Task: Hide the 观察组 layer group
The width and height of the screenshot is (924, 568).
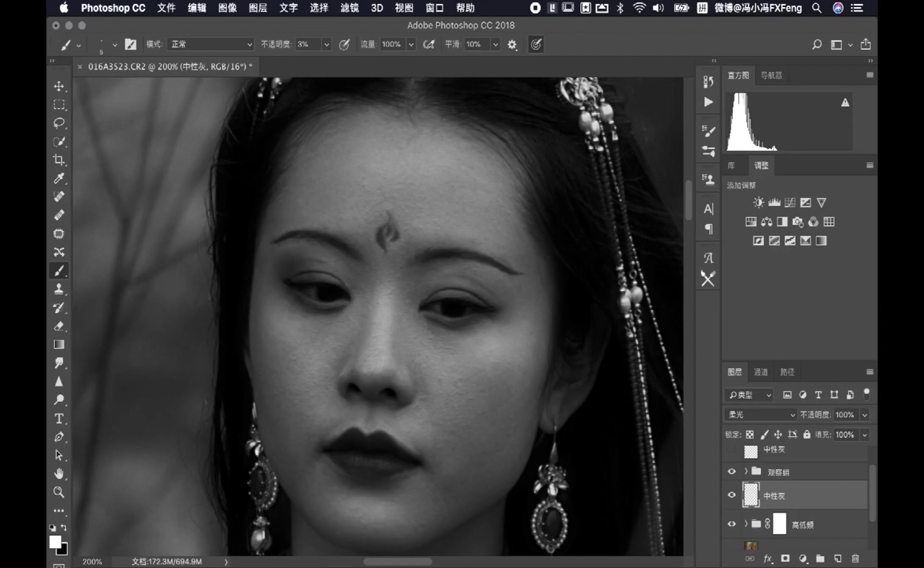Action: pyautogui.click(x=731, y=471)
